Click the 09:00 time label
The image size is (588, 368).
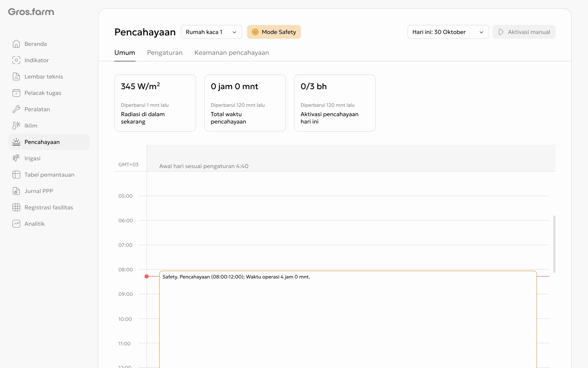point(126,294)
